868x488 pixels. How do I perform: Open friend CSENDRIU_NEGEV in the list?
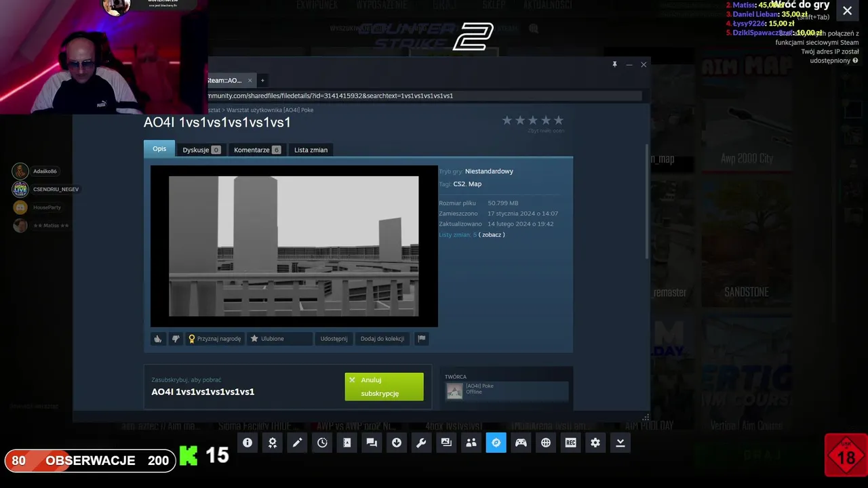click(45, 189)
